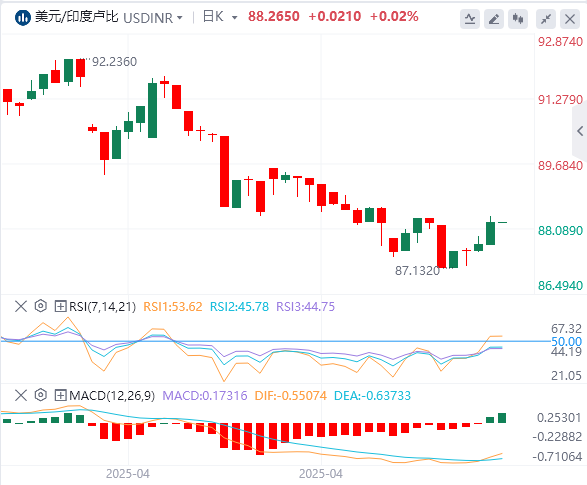Screen dimensions: 587x485
Task: Click the 92.8740 price axis label
Action: click(560, 42)
